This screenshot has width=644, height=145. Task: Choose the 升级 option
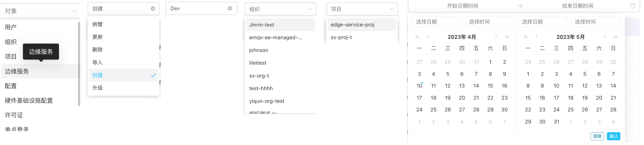98,88
